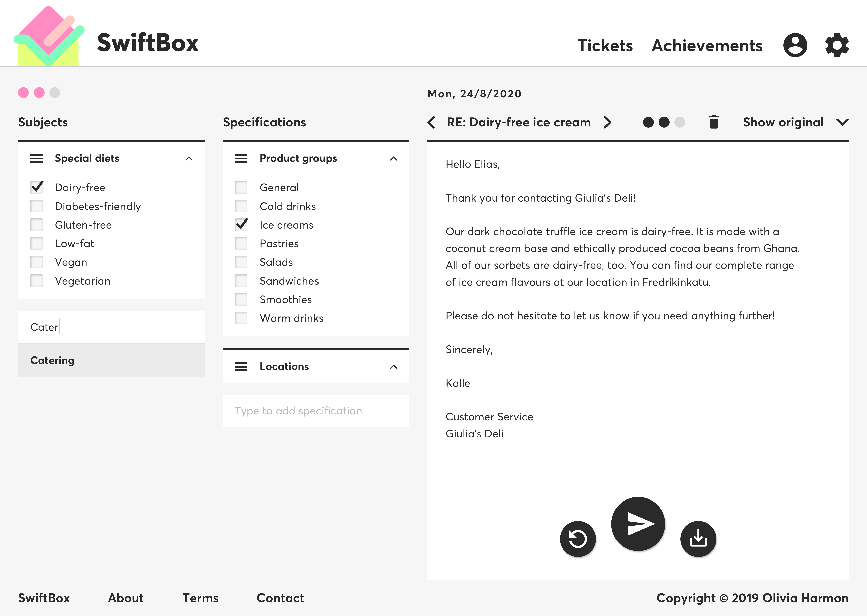Click the download reply icon
The height and width of the screenshot is (616, 867).
pyautogui.click(x=698, y=539)
